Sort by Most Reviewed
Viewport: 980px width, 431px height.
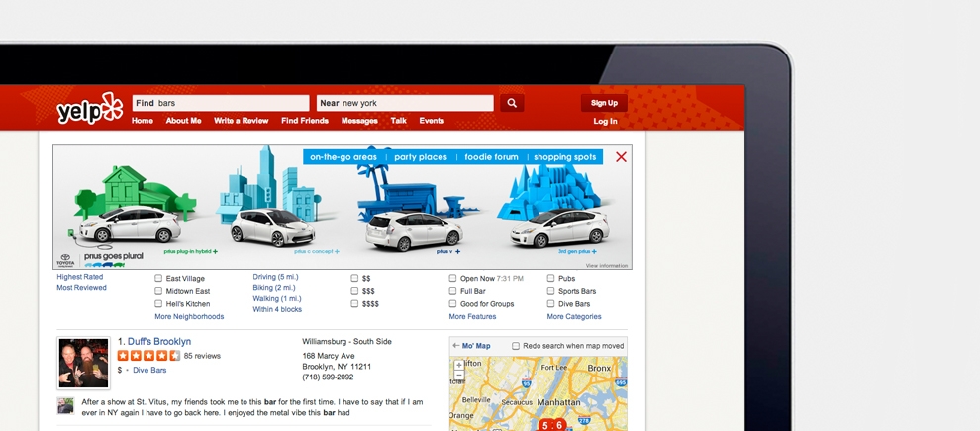click(82, 288)
